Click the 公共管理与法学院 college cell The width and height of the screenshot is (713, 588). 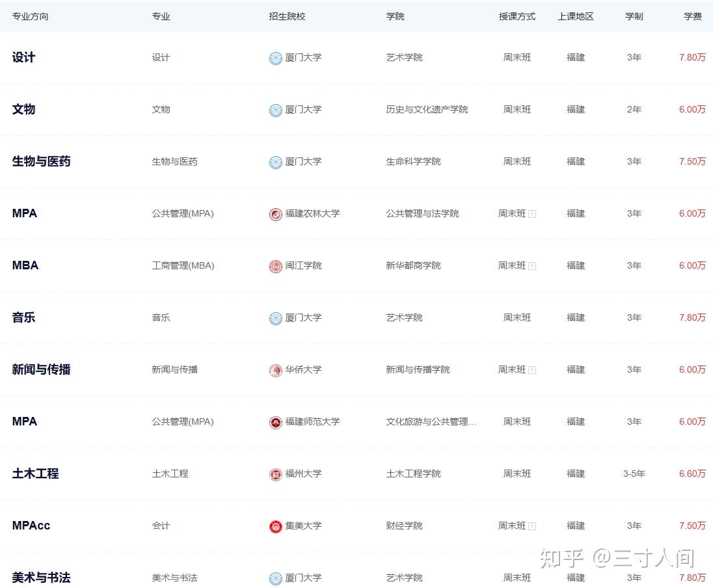point(422,213)
